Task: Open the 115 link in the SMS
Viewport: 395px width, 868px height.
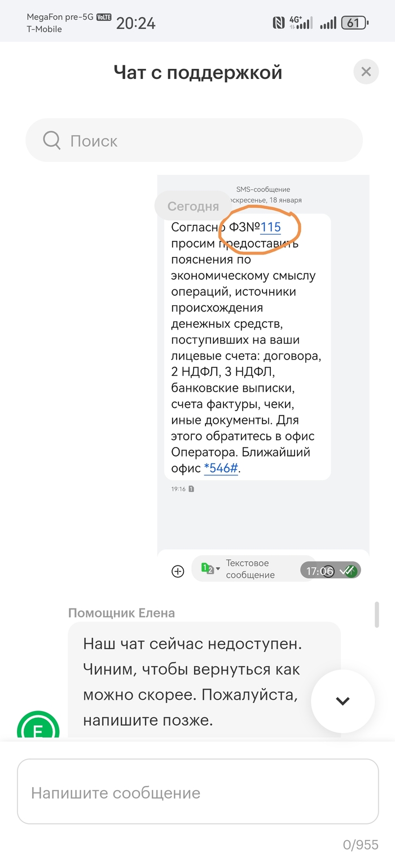Action: tap(271, 227)
